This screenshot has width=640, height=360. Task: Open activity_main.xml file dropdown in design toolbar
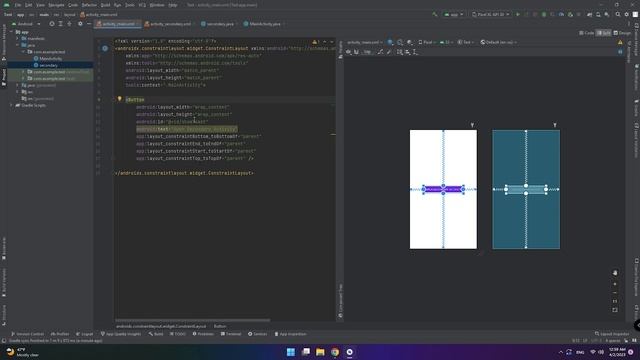click(x=364, y=42)
